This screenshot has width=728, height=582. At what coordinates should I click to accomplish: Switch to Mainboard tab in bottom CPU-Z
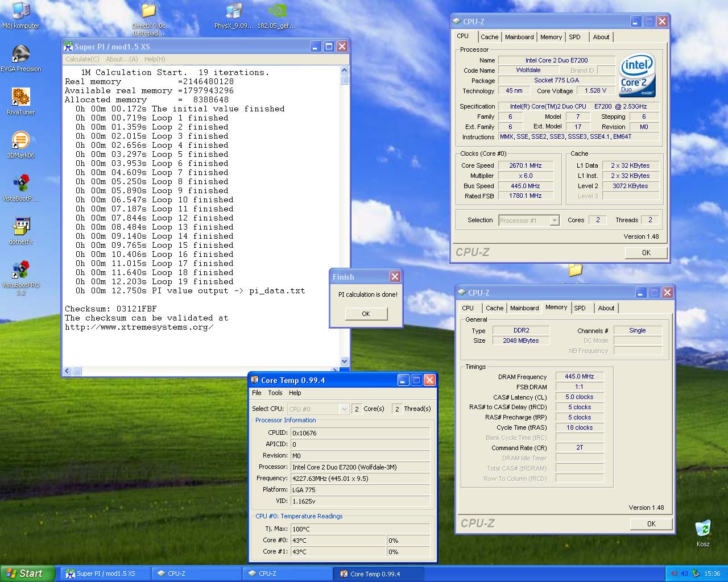524,308
